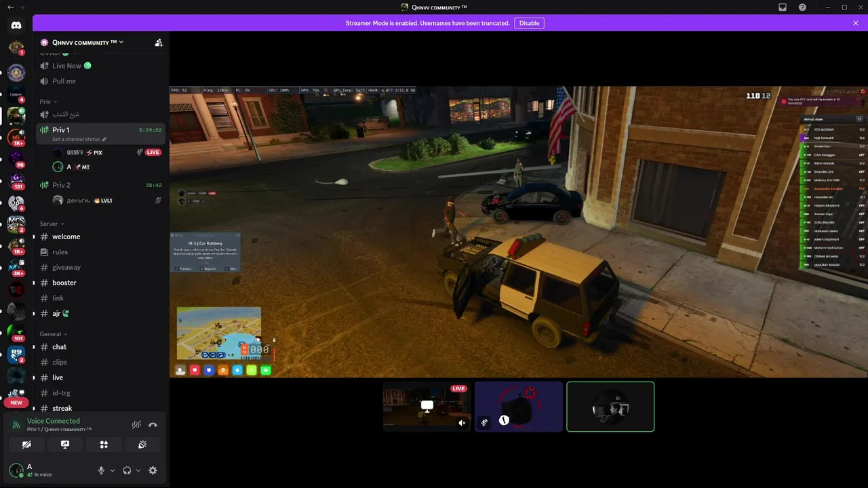The width and height of the screenshot is (868, 488).
Task: Click the noise suppression icon in voice panel
Action: click(136, 425)
